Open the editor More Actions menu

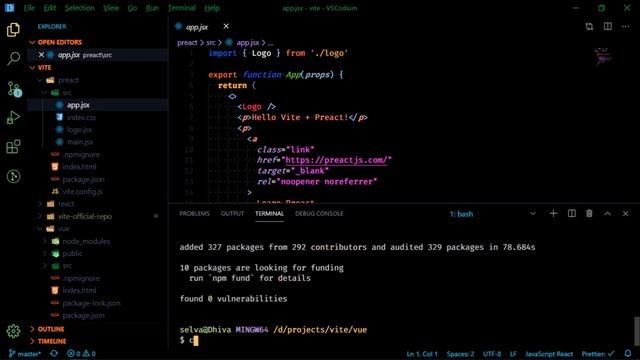click(625, 27)
